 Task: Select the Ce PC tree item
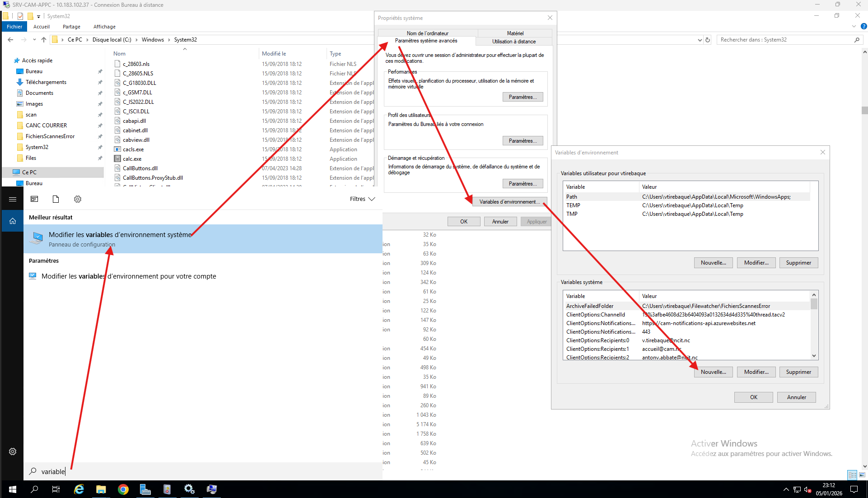click(29, 172)
